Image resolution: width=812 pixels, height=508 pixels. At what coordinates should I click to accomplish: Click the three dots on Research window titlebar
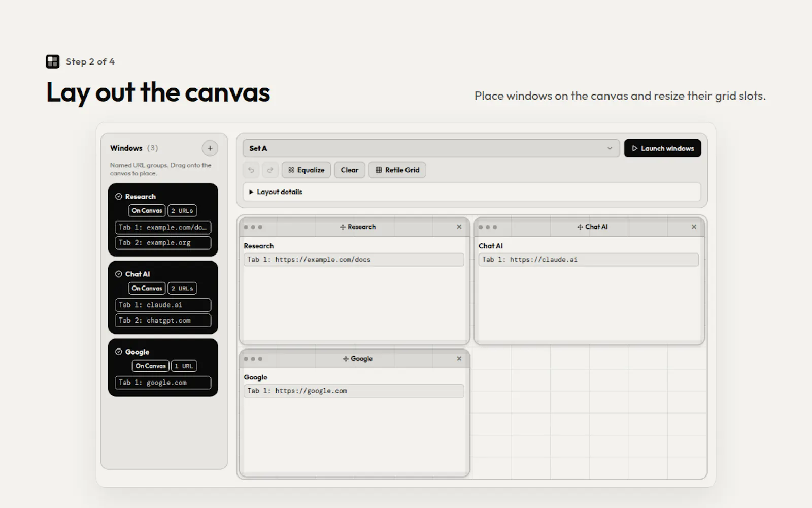[x=253, y=227]
